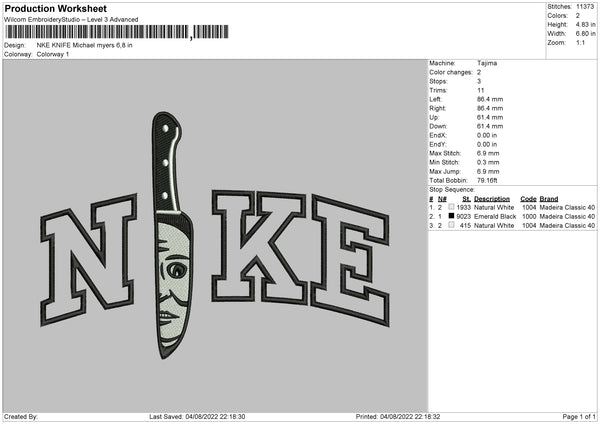Image resolution: width=600 pixels, height=424 pixels.
Task: Select the Emerald Black description text
Action: [495, 217]
